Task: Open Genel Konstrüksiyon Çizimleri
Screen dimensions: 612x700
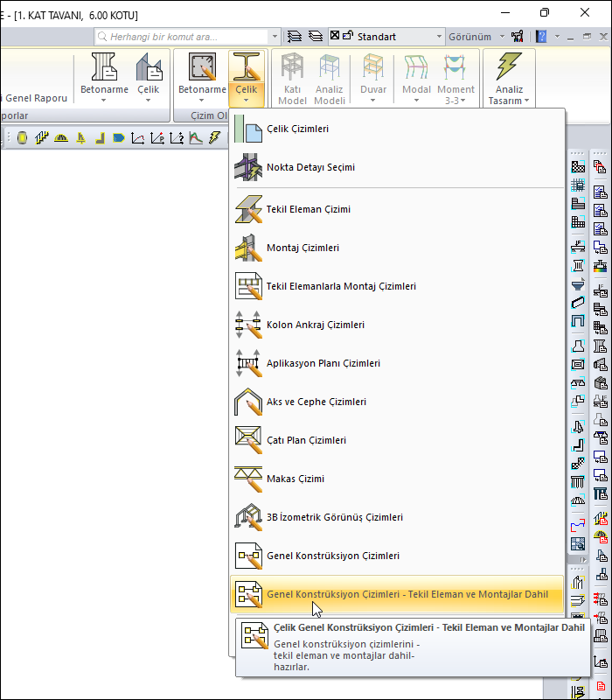Action: tap(397, 556)
